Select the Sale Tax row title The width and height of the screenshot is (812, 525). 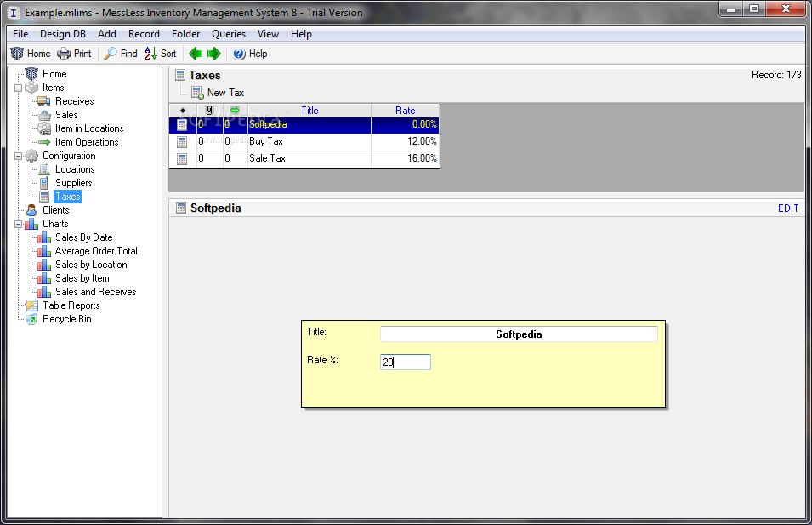click(x=267, y=158)
